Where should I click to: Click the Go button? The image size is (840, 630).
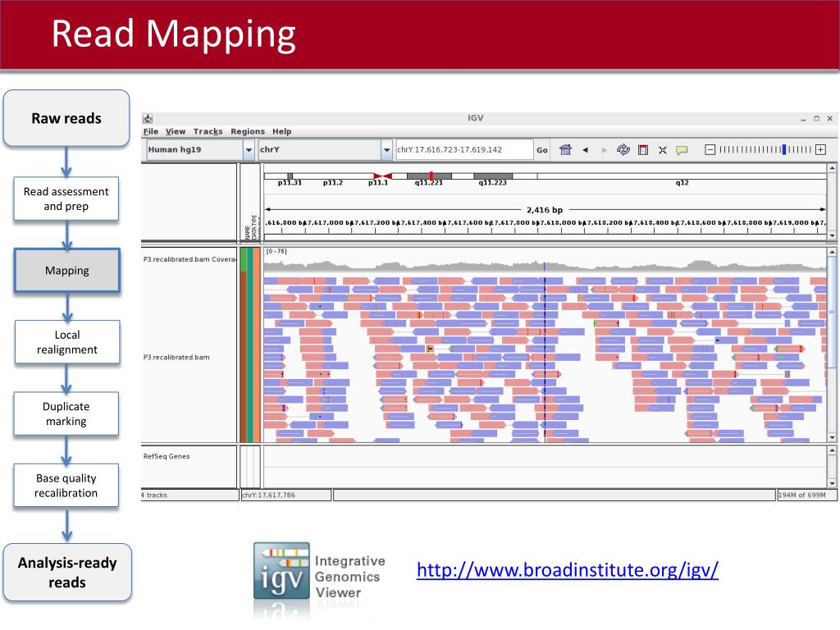pos(542,150)
